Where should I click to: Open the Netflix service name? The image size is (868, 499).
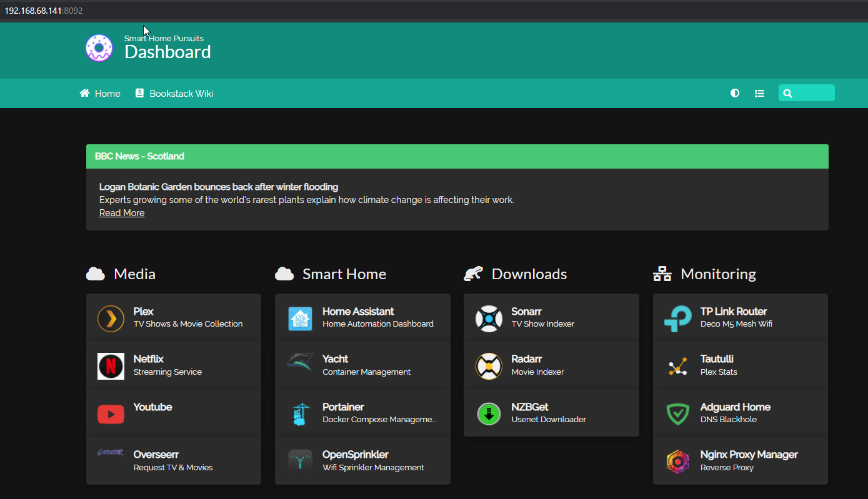click(148, 358)
